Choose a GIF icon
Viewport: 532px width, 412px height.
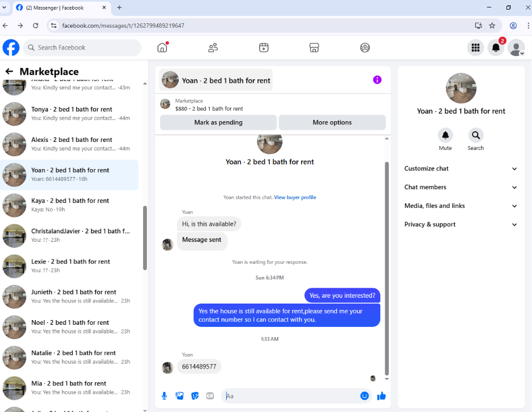click(210, 396)
